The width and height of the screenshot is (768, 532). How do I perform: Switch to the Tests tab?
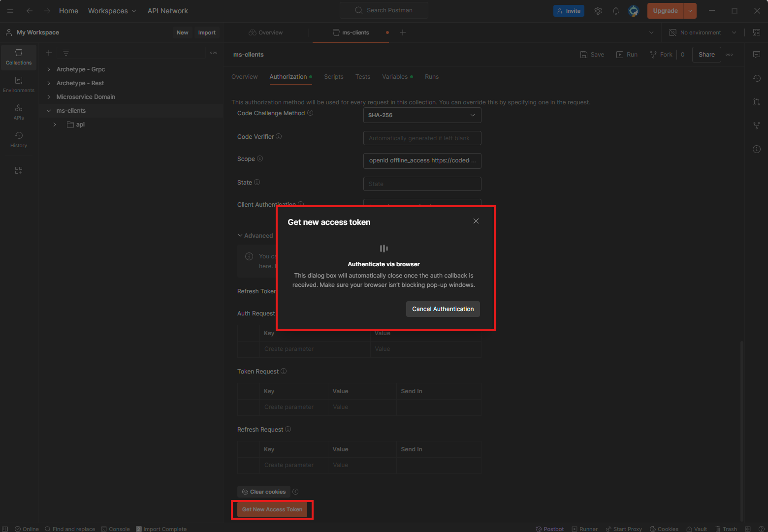point(363,77)
